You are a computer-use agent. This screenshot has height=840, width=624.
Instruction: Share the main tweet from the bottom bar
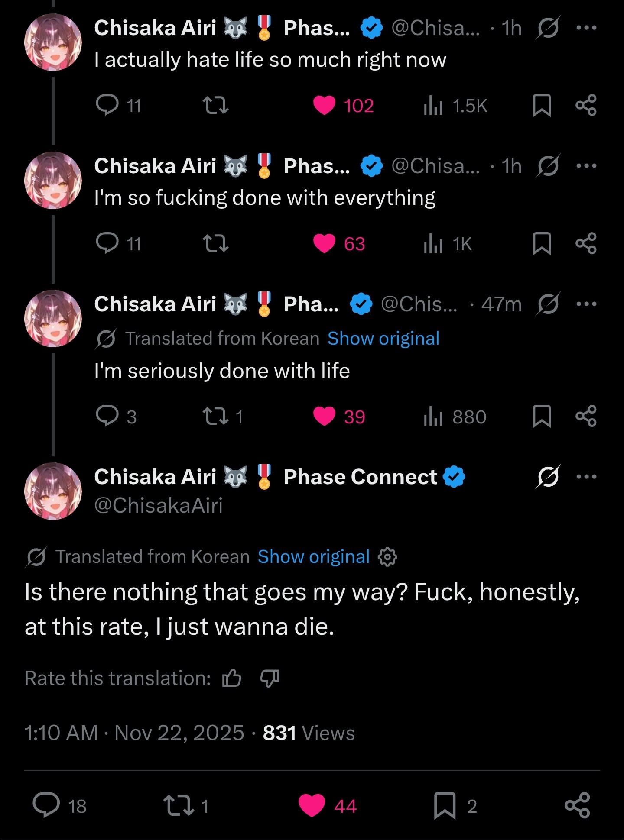[577, 806]
